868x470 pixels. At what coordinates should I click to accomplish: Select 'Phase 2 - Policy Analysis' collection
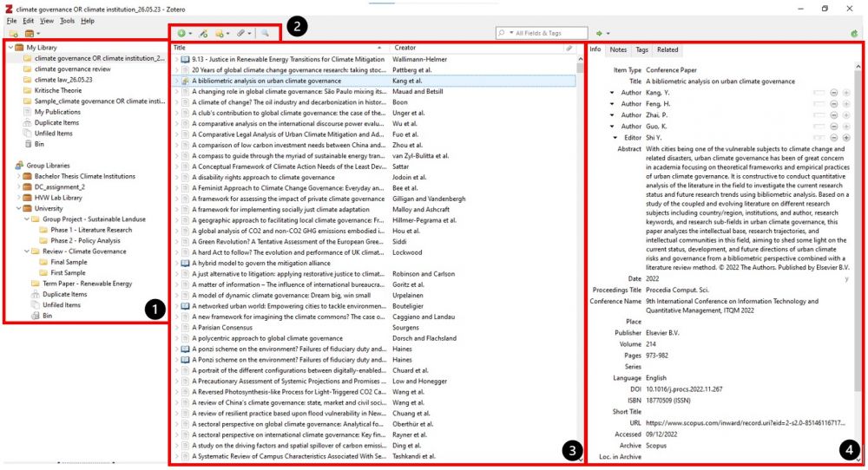pos(85,240)
